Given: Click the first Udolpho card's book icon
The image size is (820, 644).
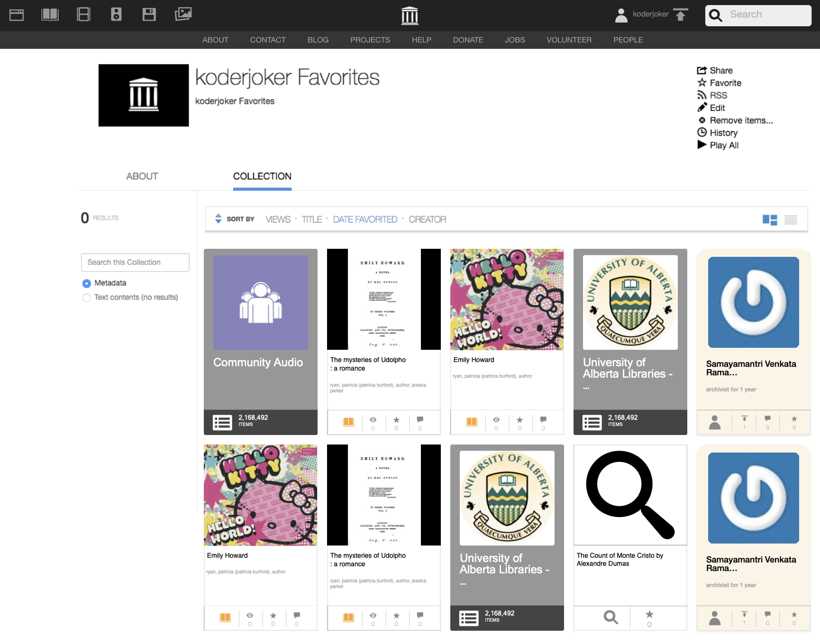Looking at the screenshot, I should tap(348, 422).
